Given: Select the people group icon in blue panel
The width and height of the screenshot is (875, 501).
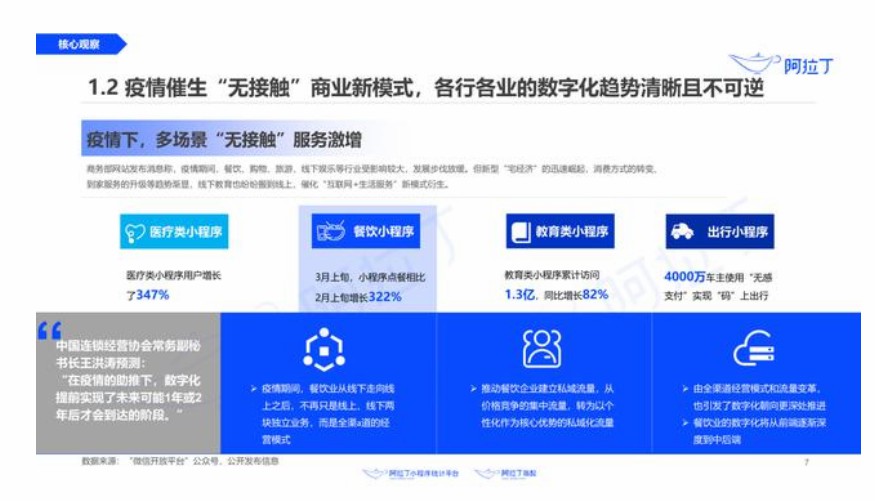Looking at the screenshot, I should coord(541,348).
